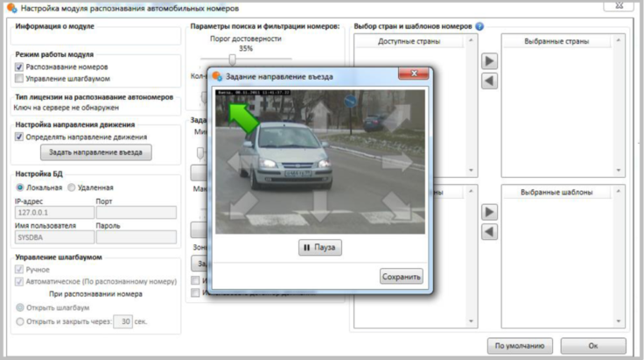Viewport: 644px width, 360px height.
Task: Confirm settings with Ок button
Action: [593, 346]
